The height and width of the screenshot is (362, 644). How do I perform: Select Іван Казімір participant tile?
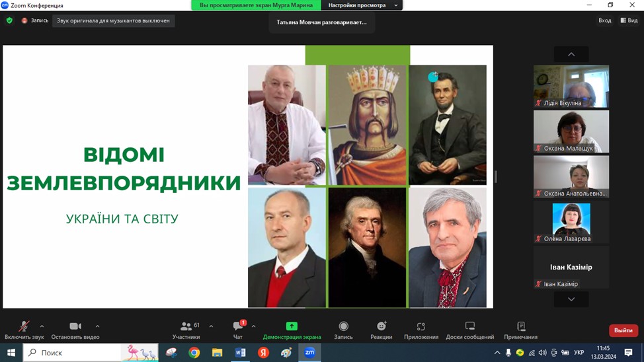(571, 267)
